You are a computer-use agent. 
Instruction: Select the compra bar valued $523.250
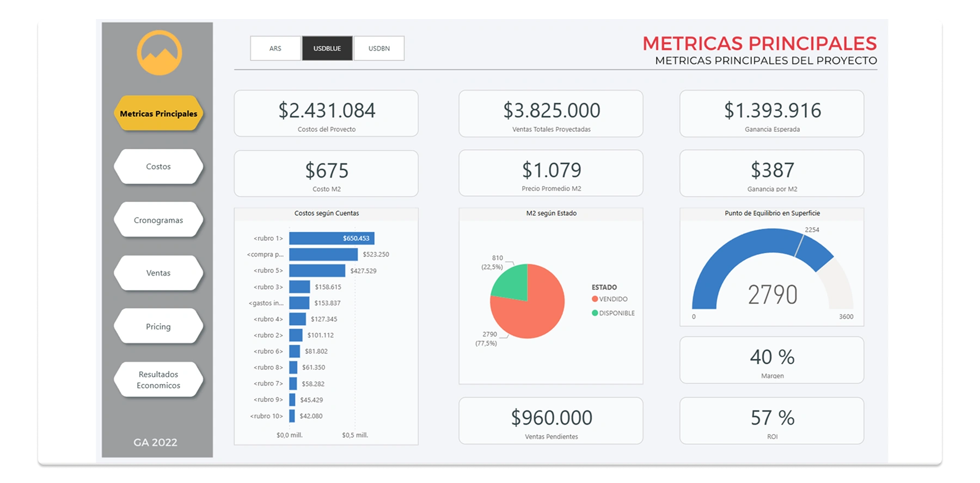tap(323, 254)
